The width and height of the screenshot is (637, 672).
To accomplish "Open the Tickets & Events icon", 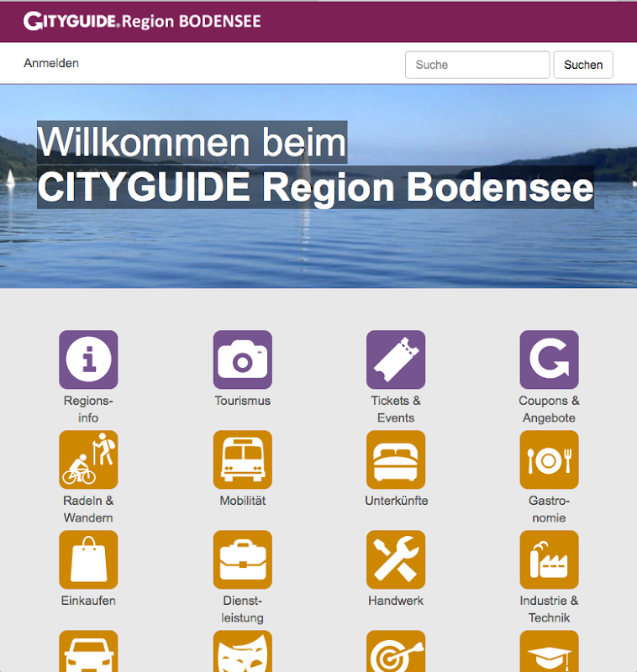I will point(396,360).
